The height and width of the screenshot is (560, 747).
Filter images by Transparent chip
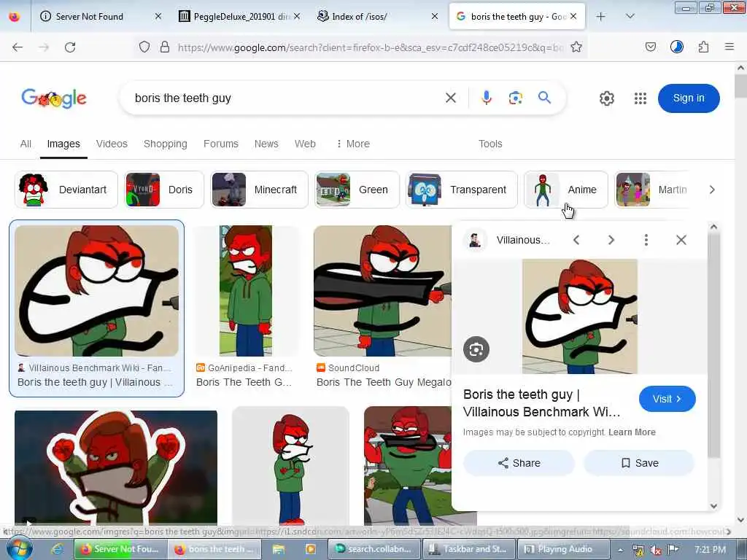click(461, 190)
